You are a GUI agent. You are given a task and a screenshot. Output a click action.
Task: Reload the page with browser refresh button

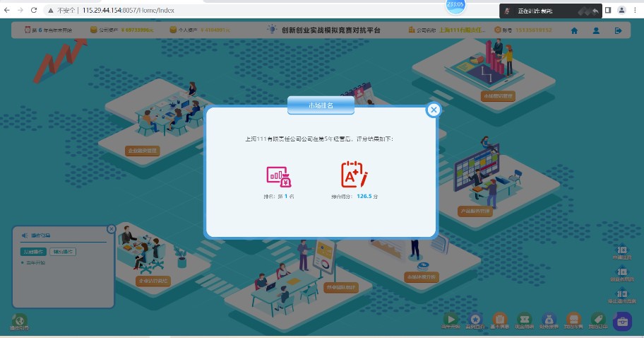pyautogui.click(x=33, y=11)
